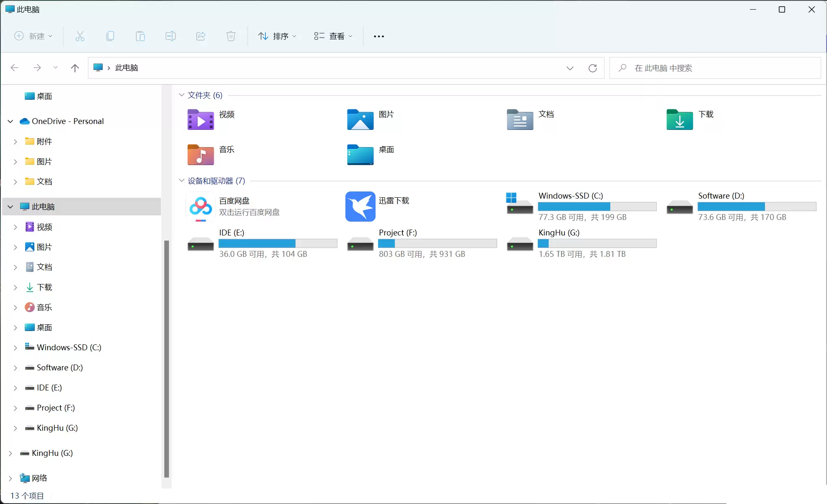Collapse the 文件夹 (6) group
Screen dimensions: 827x504
coord(181,95)
